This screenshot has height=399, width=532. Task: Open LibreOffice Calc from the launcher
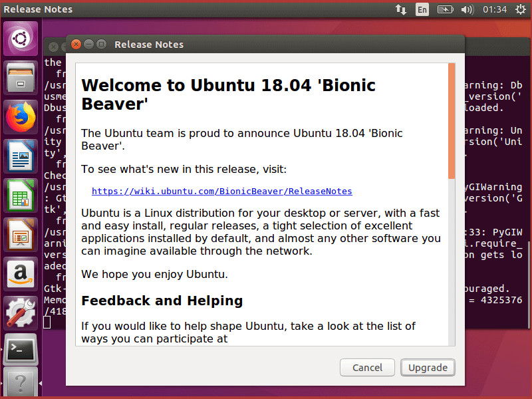(21, 196)
